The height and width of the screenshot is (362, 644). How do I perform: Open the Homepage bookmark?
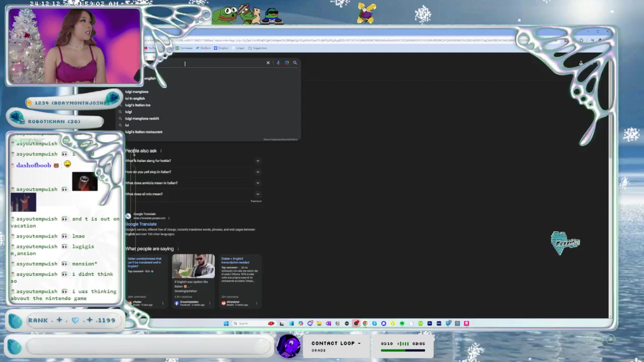click(184, 48)
